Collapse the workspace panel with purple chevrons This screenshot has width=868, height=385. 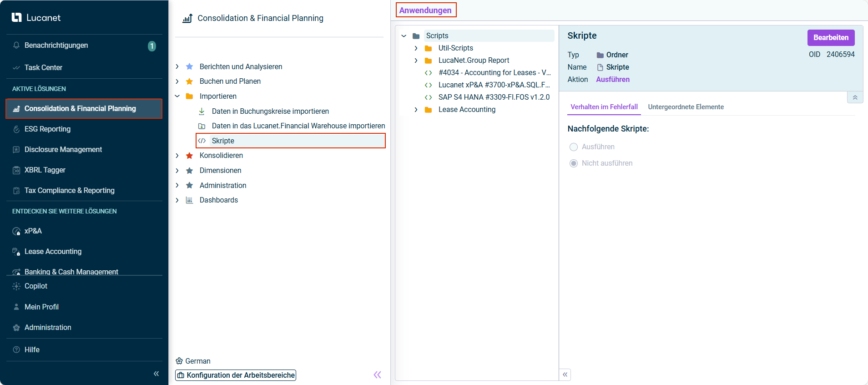(377, 375)
